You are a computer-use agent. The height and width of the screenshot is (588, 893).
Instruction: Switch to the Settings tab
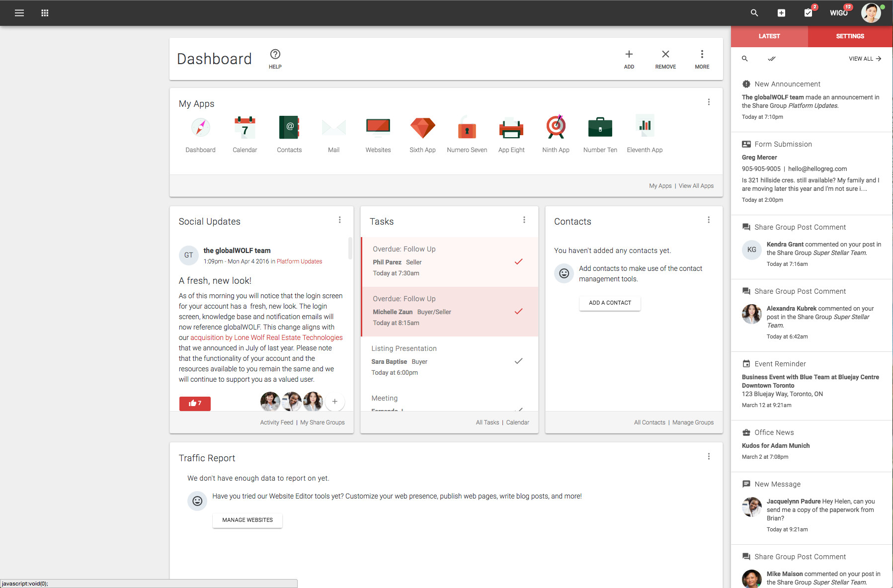pos(850,36)
